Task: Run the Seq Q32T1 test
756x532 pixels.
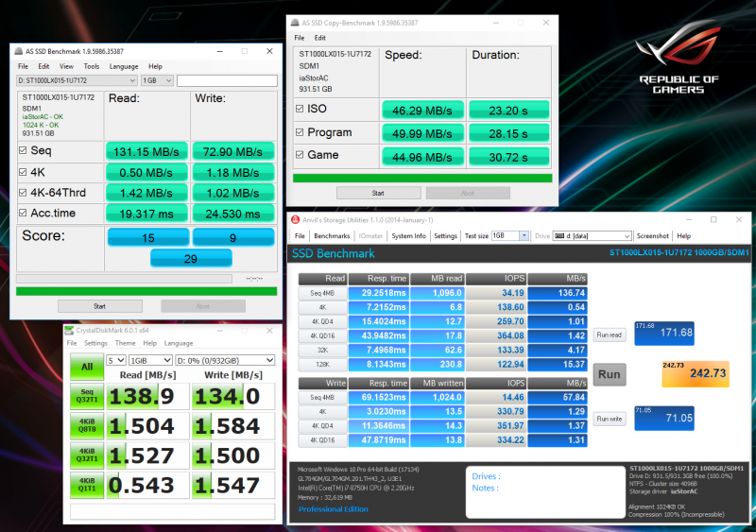Action: point(87,396)
